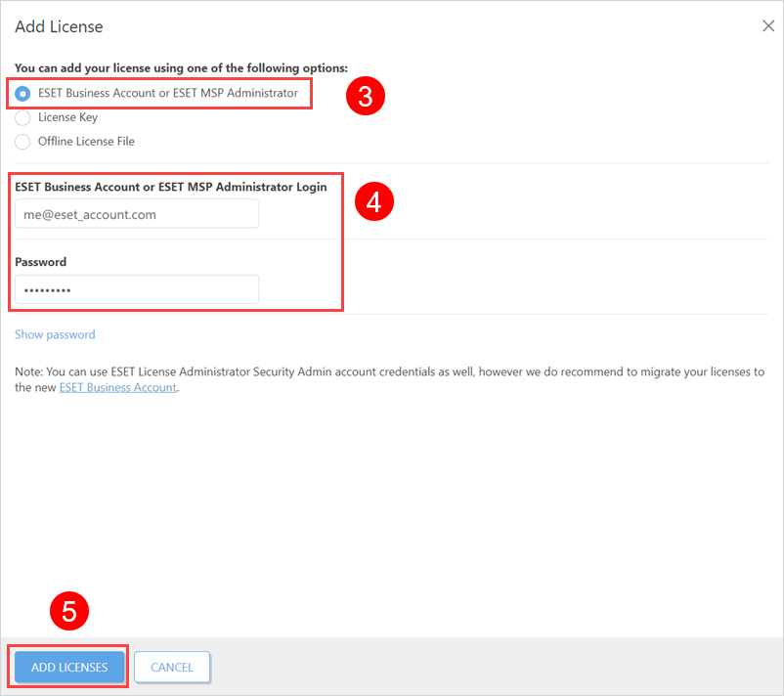The width and height of the screenshot is (784, 696).
Task: Click the Note paragraph about Security Admin
Action: tap(389, 379)
